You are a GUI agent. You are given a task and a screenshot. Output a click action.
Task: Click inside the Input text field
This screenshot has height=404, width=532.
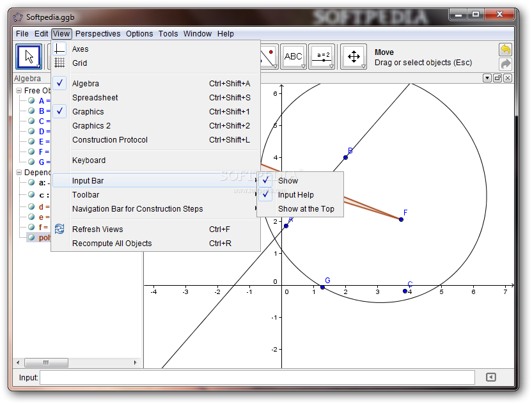[257, 378]
